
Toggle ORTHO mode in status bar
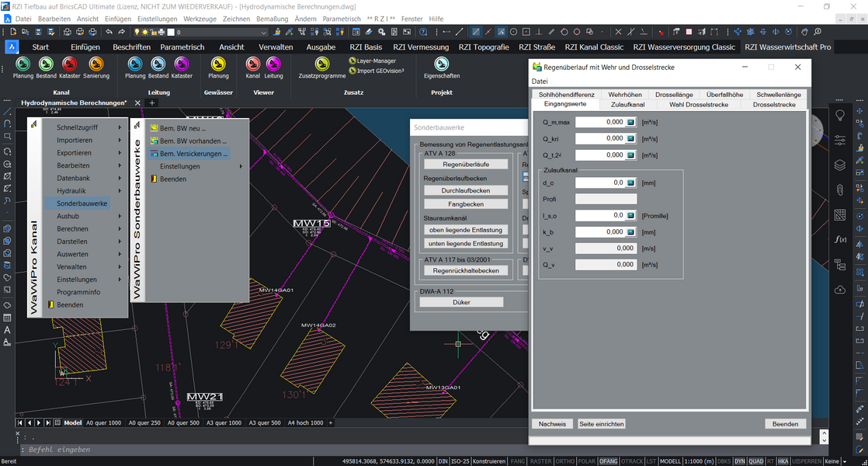564,461
